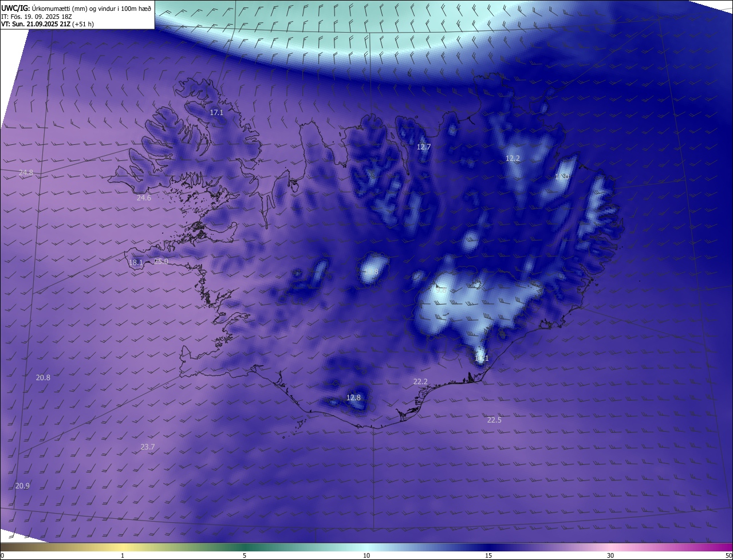Click the 24.8 value at the western edge
Screen dimensions: 733x560
pos(26,172)
